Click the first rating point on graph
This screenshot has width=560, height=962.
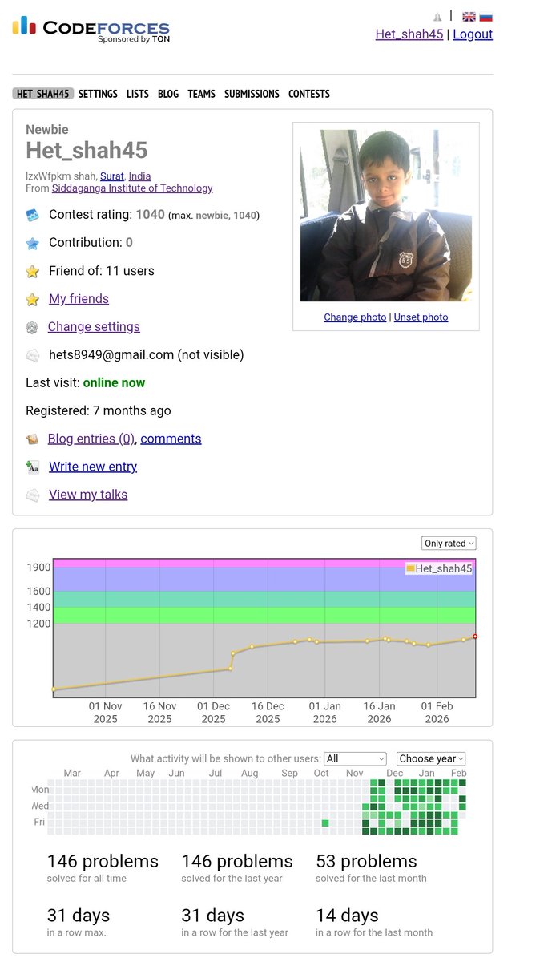54,689
